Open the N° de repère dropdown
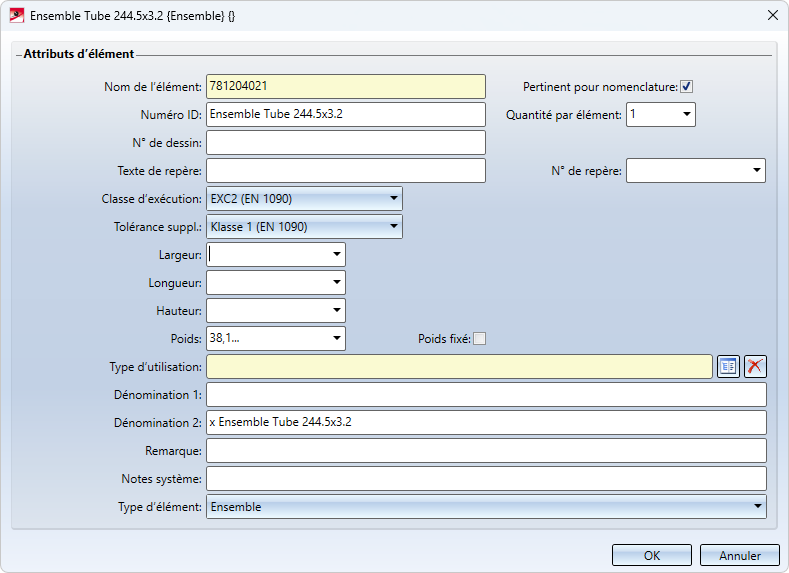This screenshot has height=573, width=789. [756, 171]
